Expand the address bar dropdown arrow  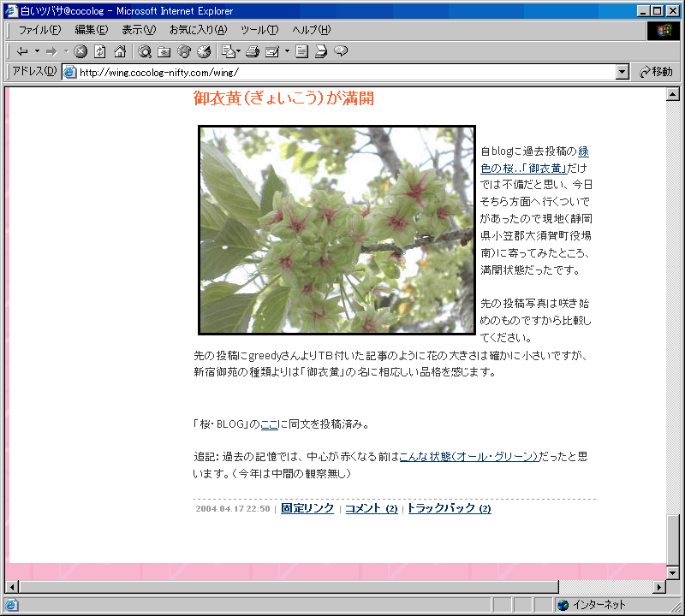[x=622, y=72]
